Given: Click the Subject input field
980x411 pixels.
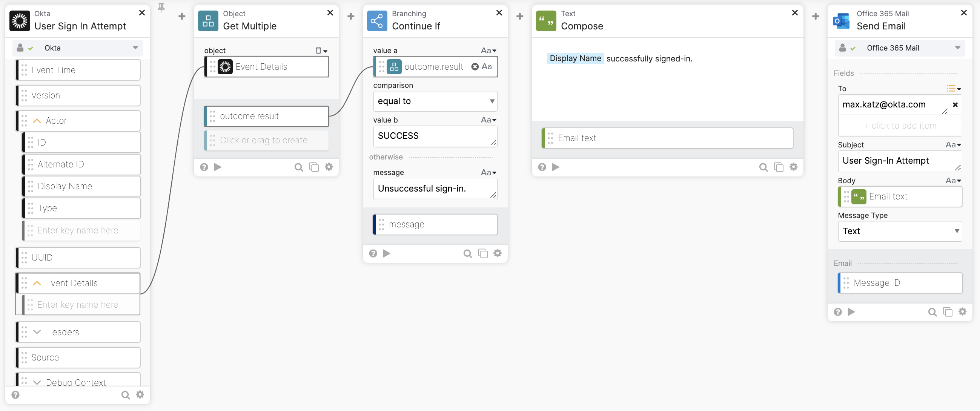Looking at the screenshot, I should pyautogui.click(x=896, y=161).
